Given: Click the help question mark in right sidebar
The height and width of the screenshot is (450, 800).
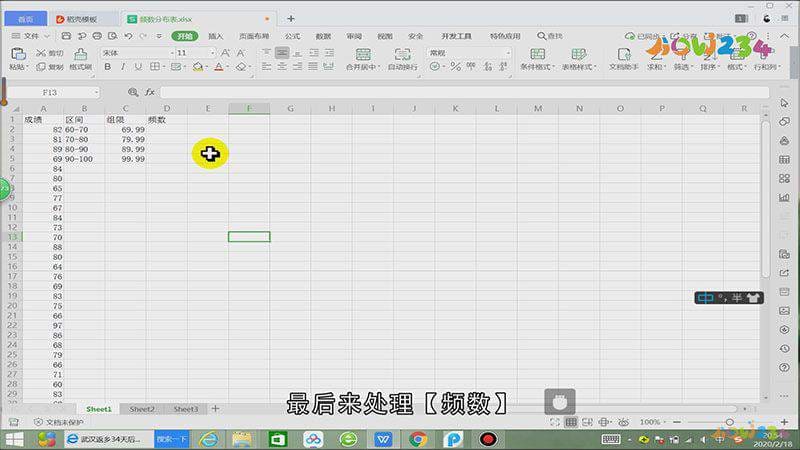Looking at the screenshot, I should tap(784, 367).
